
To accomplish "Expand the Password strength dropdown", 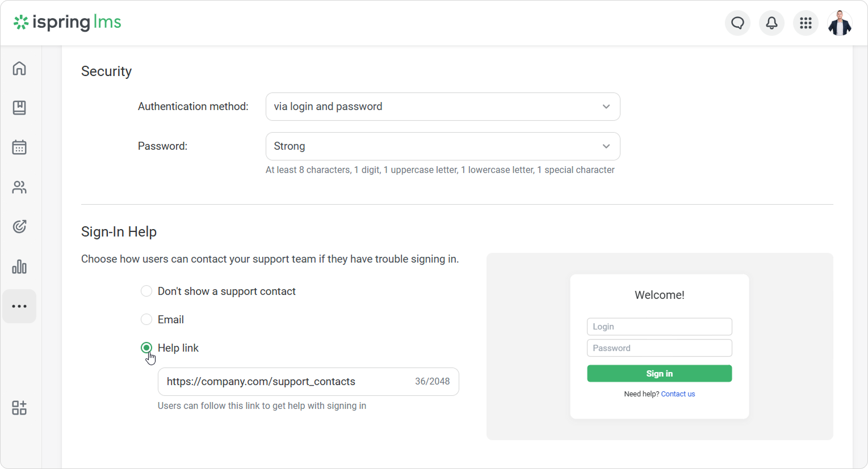I will pyautogui.click(x=443, y=146).
